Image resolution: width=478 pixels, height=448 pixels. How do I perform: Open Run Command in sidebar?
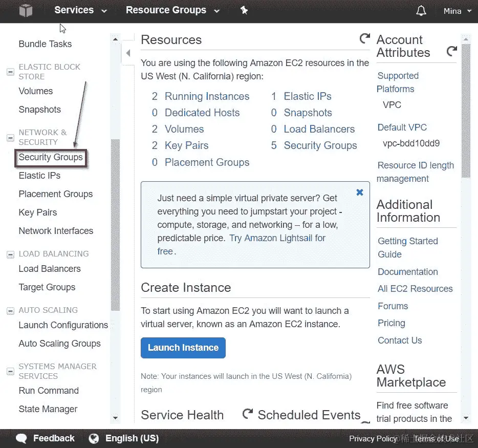49,391
